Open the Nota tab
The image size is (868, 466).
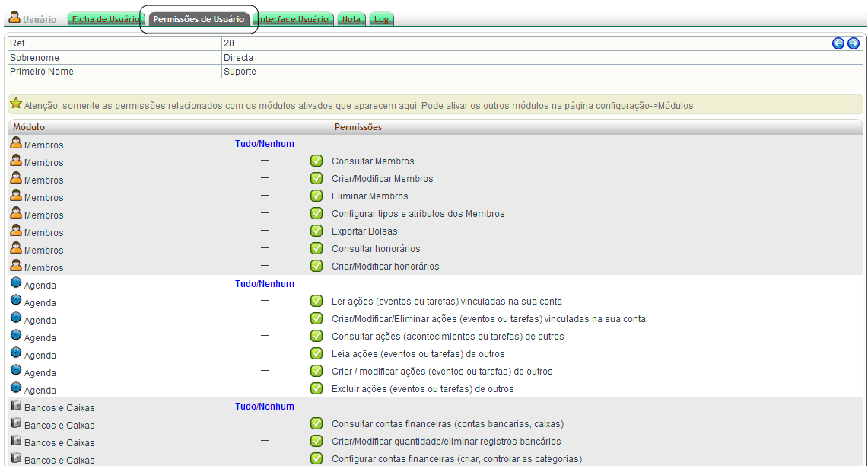[351, 19]
